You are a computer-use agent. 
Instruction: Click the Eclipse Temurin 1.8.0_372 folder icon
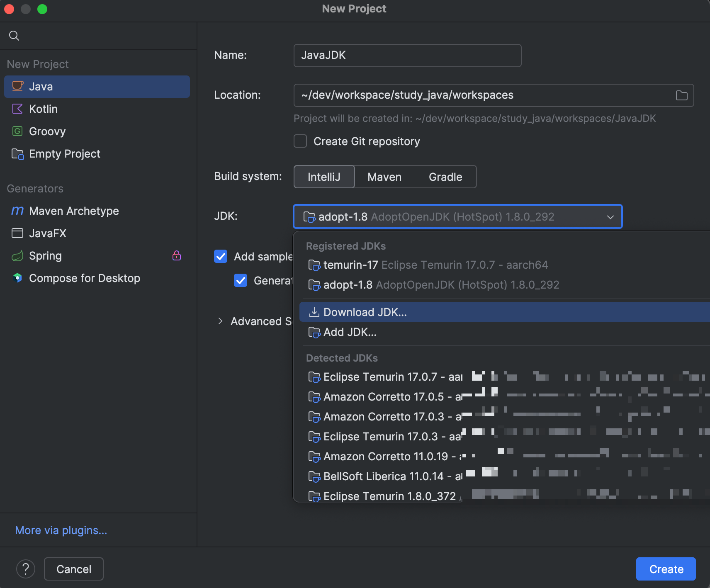click(x=314, y=496)
